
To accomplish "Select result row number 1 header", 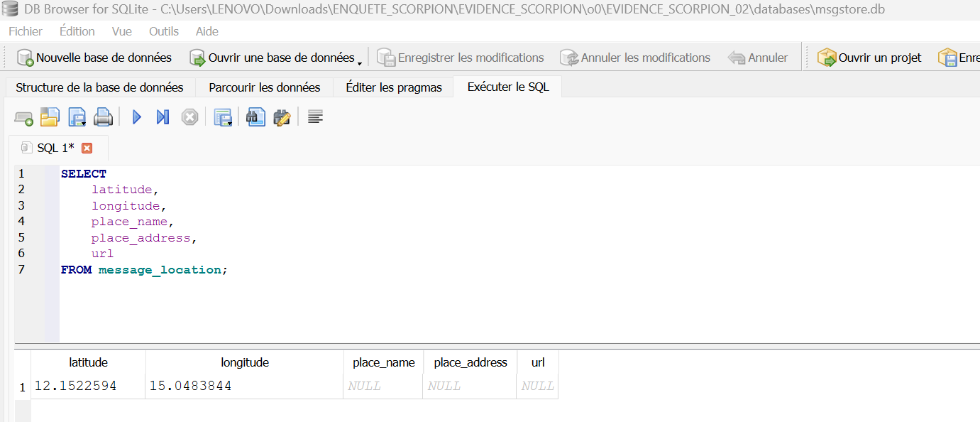I will click(x=23, y=387).
